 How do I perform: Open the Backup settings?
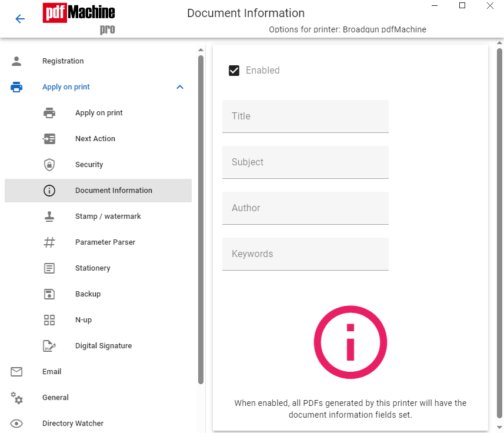click(98, 294)
